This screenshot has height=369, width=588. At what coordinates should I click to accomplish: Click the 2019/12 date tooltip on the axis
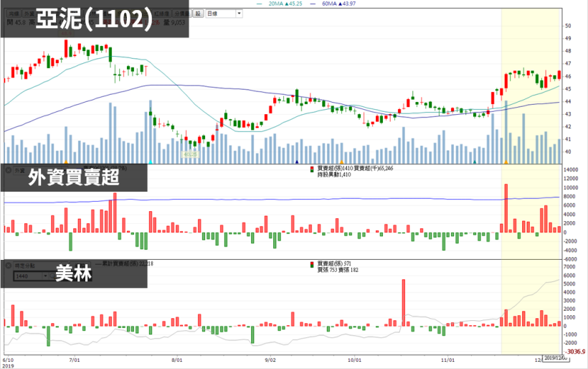tap(556, 358)
